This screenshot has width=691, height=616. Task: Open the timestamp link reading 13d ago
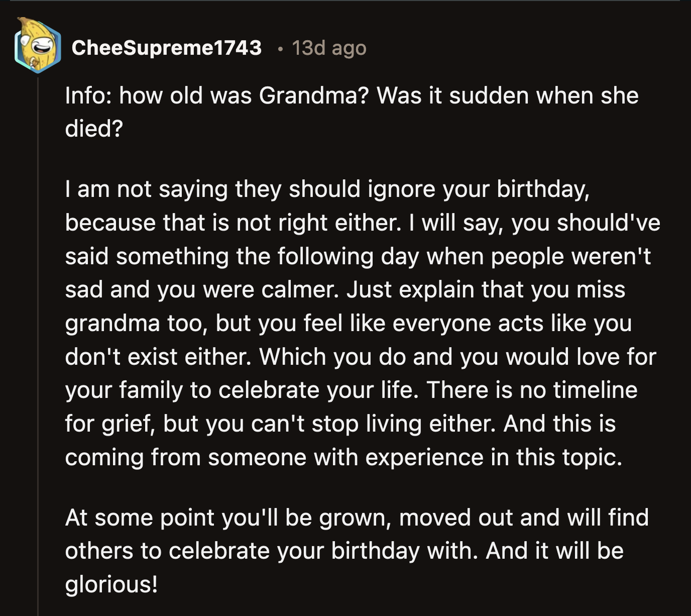coord(329,49)
